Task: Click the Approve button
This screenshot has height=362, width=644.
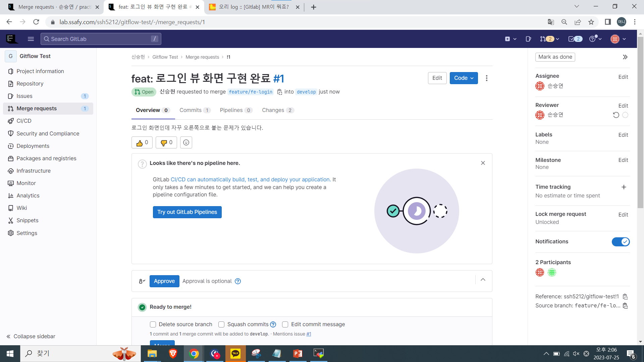Action: (x=164, y=281)
